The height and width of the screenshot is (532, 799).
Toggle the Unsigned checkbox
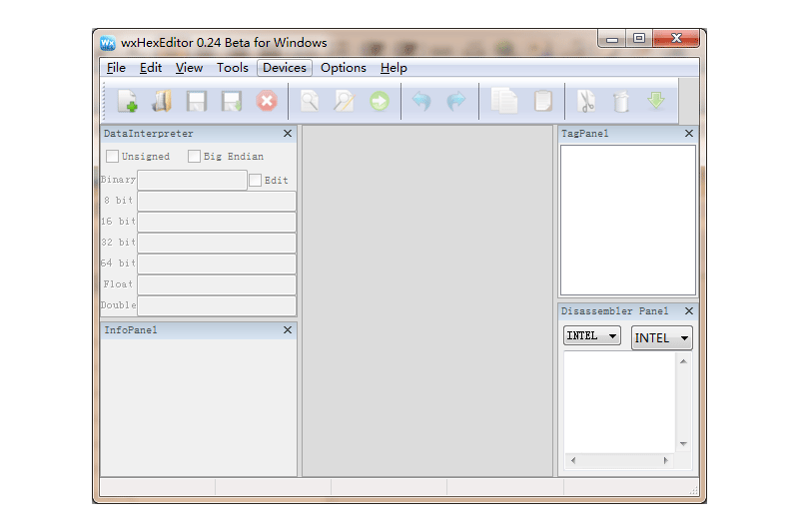pos(112,157)
